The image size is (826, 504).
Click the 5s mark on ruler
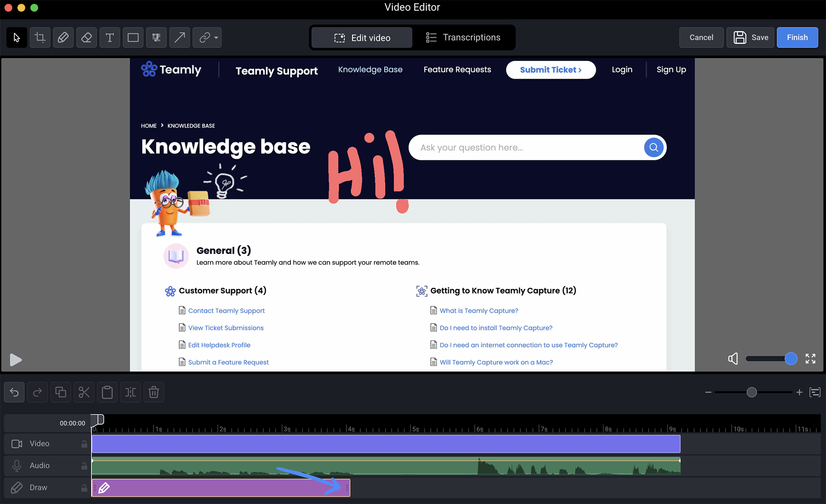[x=415, y=429]
